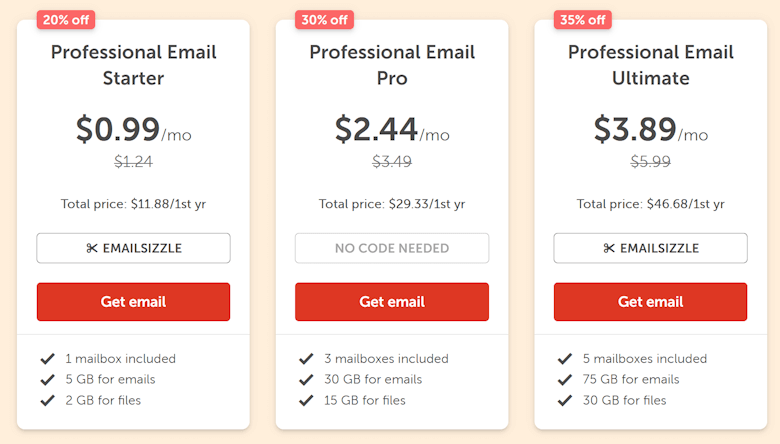Click checkmark icon beside 2 GB for files
Screen dimensions: 780x444
47,400
